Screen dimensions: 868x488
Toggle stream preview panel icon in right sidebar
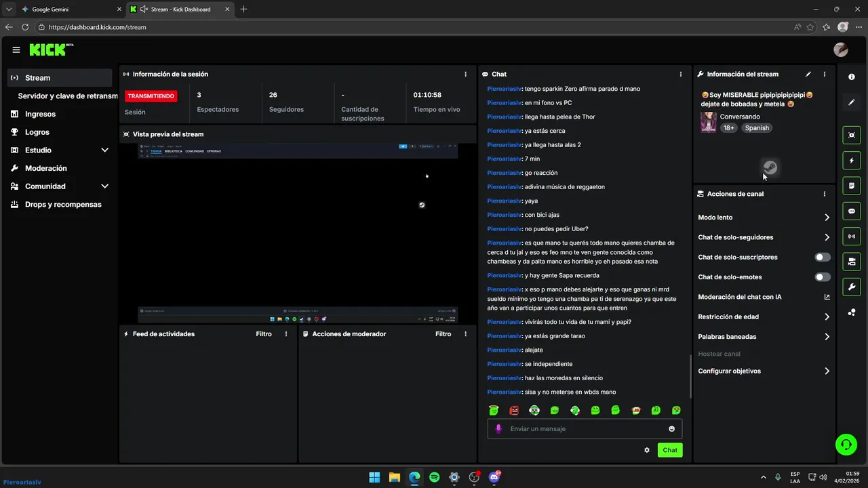[x=852, y=135]
